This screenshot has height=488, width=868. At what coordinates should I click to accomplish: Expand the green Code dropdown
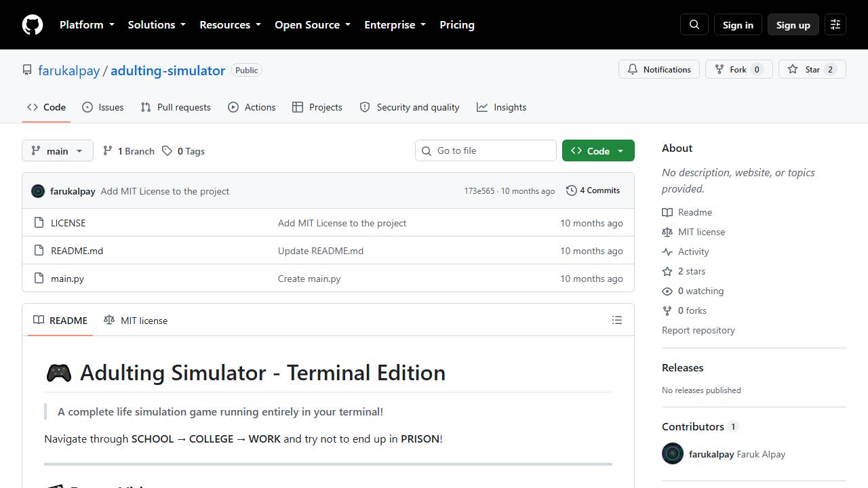tap(598, 150)
